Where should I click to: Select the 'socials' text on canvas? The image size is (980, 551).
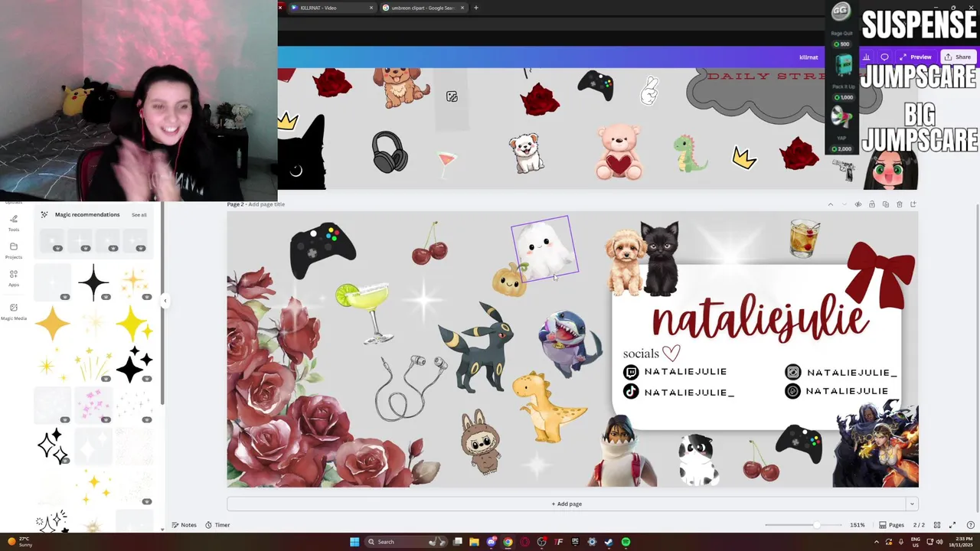point(641,354)
